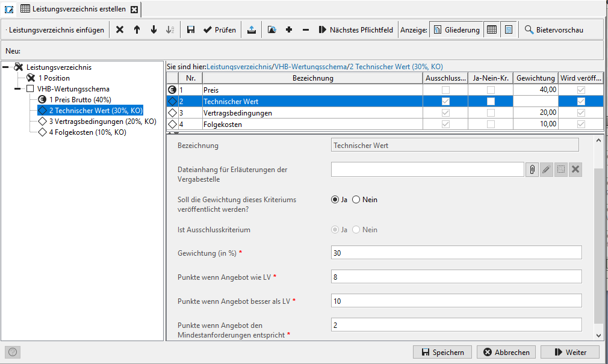This screenshot has height=364, width=608.
Task: Click the Vertragsbedingungen table cell
Action: [x=312, y=113]
